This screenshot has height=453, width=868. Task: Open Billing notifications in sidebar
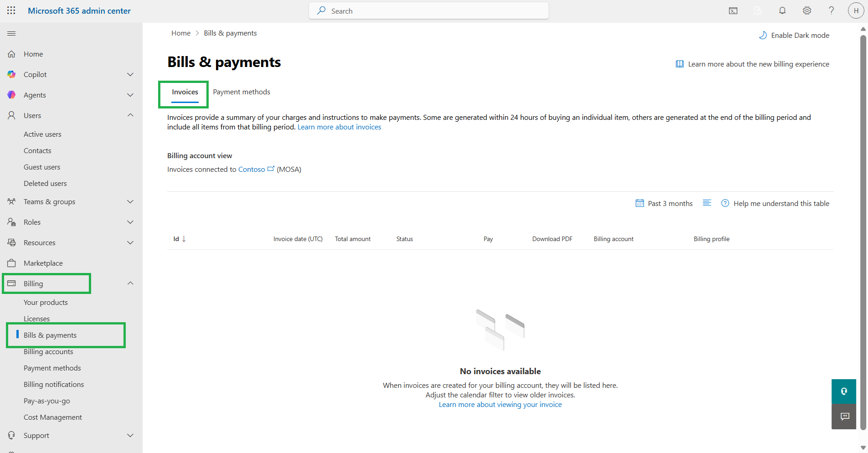tap(54, 384)
